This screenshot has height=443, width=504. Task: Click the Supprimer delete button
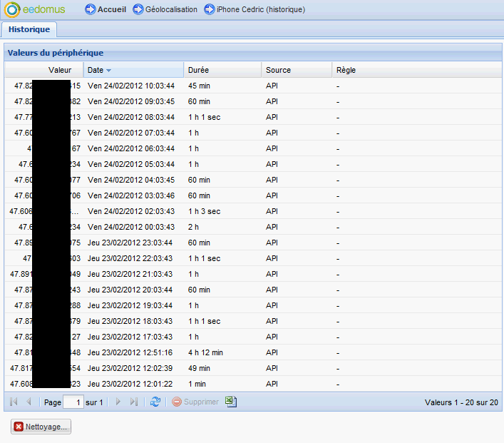(195, 402)
